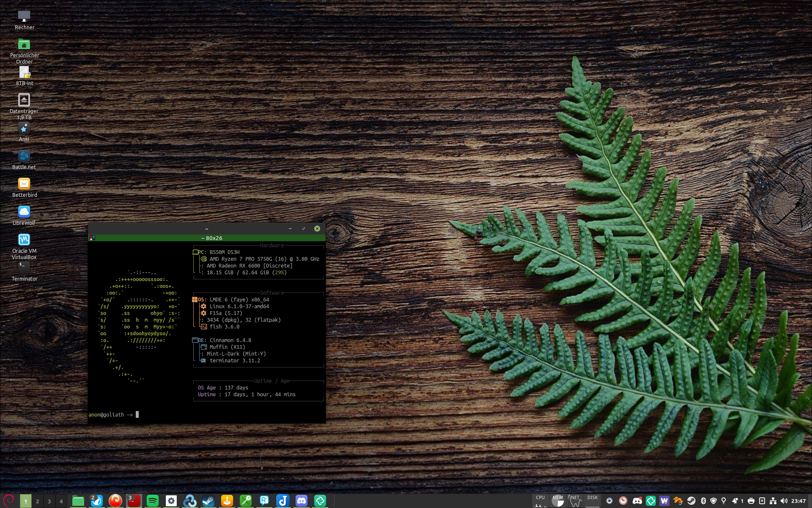
Task: Open the sound volume applet
Action: (784, 501)
